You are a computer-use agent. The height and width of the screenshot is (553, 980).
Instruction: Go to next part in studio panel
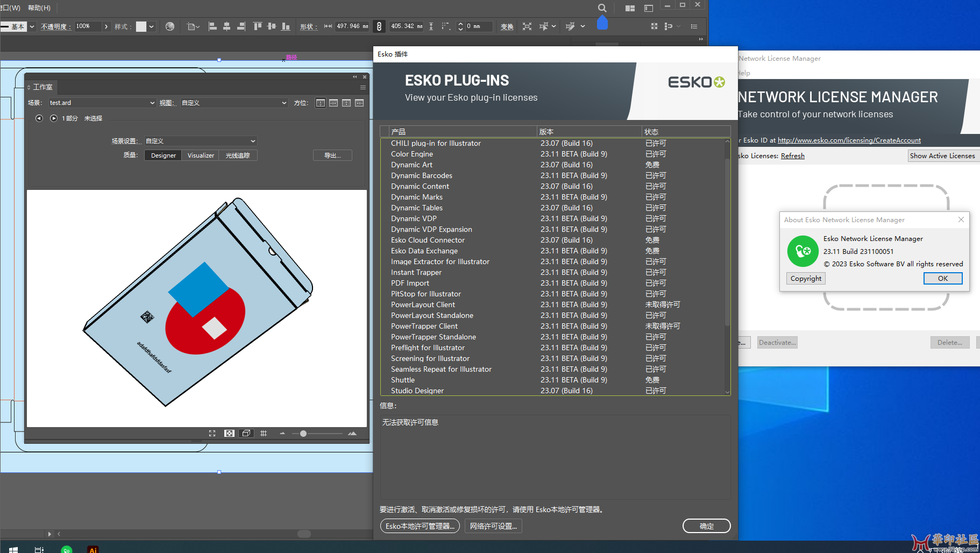click(54, 118)
